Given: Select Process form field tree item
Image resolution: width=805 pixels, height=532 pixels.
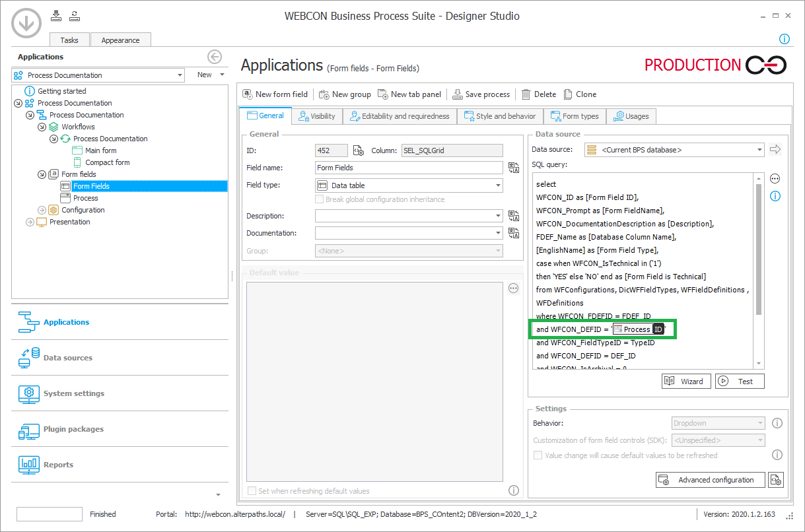Looking at the screenshot, I should tap(85, 198).
